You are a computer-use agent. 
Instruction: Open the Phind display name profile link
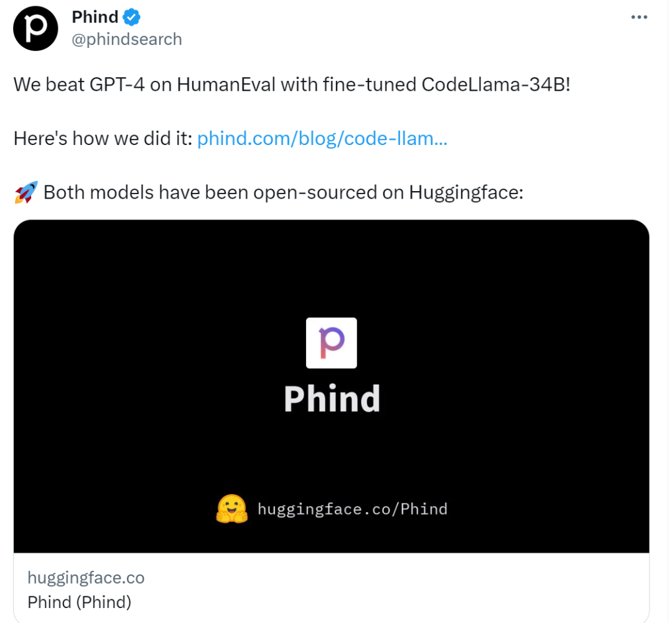[95, 17]
